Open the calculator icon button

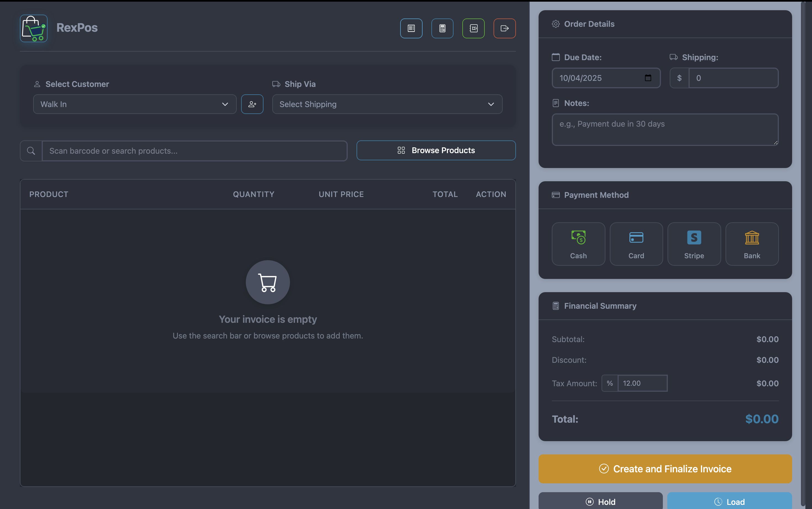[442, 28]
